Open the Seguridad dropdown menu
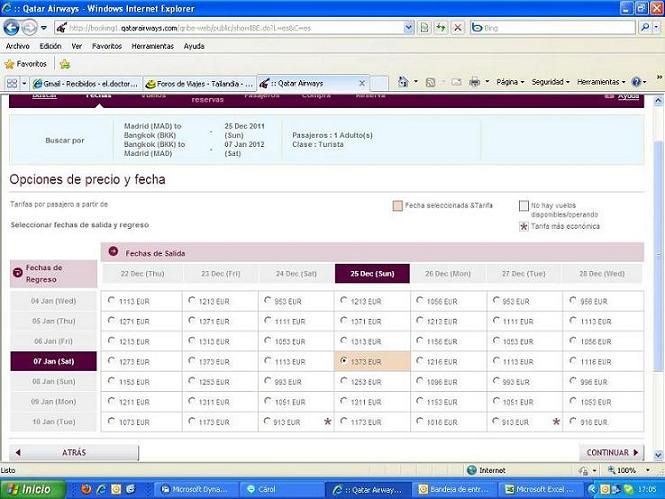Viewport: 665px width, 499px height. pyautogui.click(x=550, y=82)
